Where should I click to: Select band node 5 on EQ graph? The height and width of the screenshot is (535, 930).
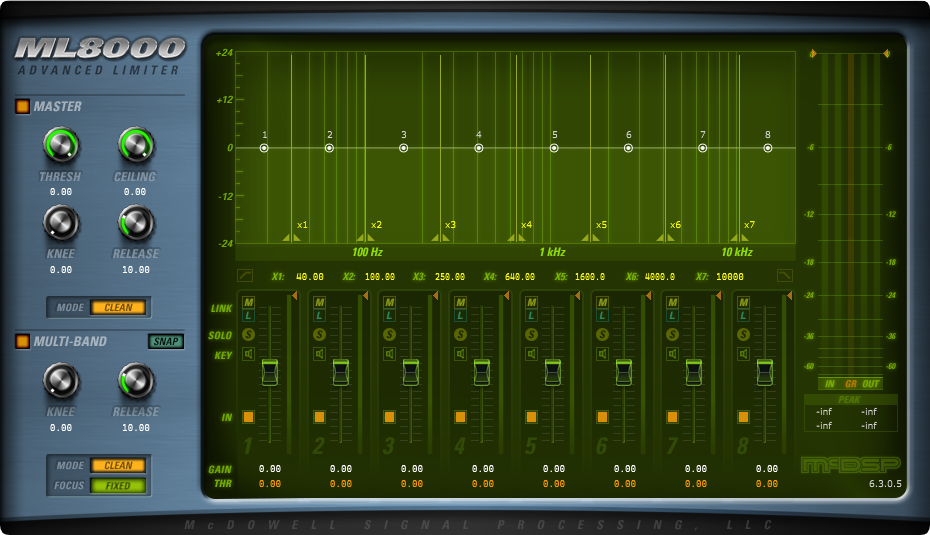(x=554, y=148)
